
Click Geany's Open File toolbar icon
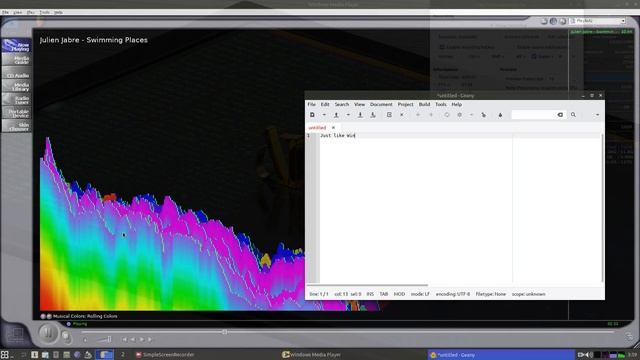pos(336,115)
